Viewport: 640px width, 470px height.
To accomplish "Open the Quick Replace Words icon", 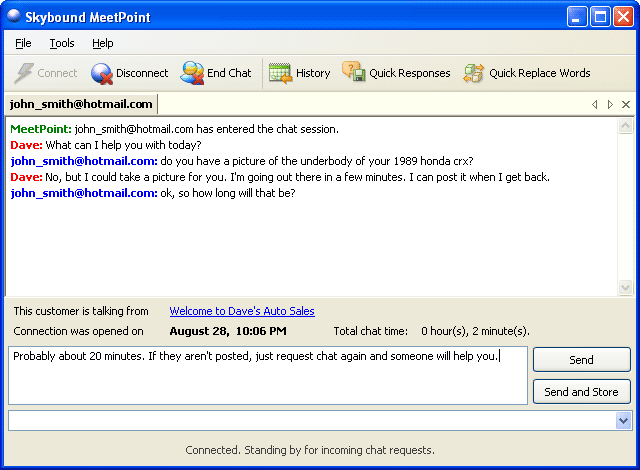I will 474,73.
